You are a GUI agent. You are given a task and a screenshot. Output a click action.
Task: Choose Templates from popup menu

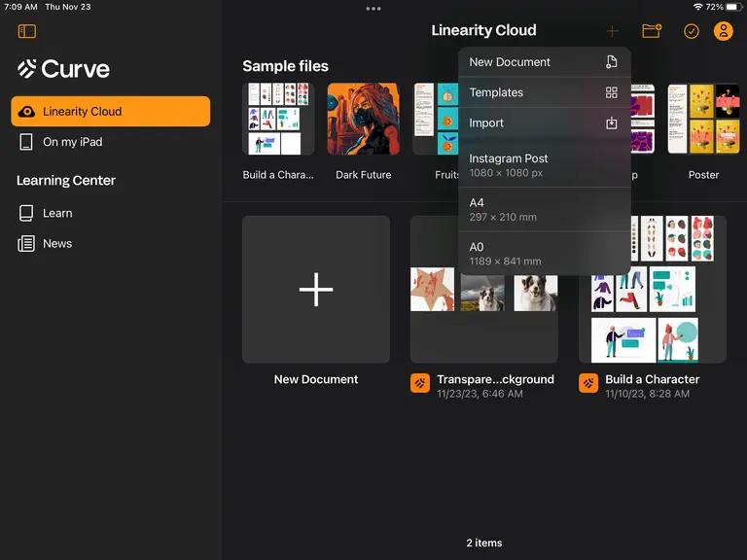click(545, 92)
